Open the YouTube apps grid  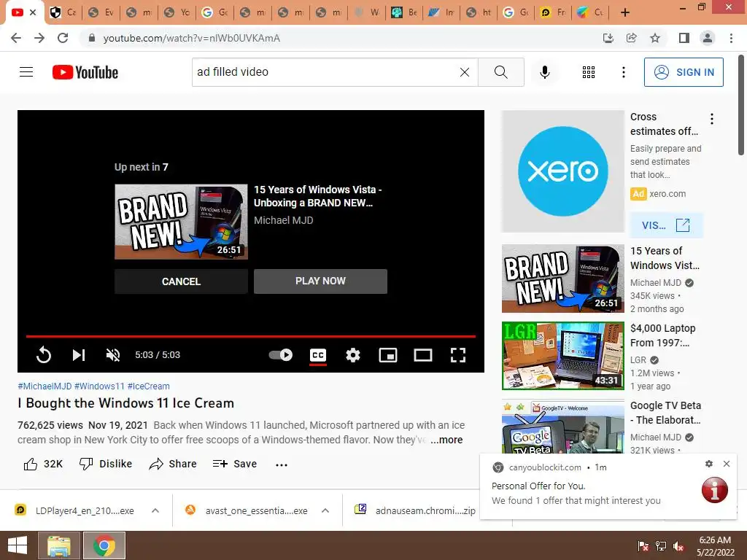tap(589, 72)
